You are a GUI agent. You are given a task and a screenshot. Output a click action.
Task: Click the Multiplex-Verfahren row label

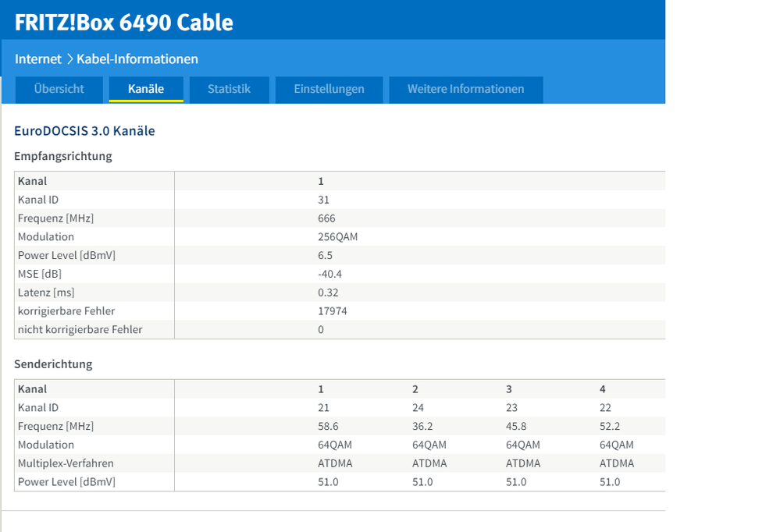(66, 463)
